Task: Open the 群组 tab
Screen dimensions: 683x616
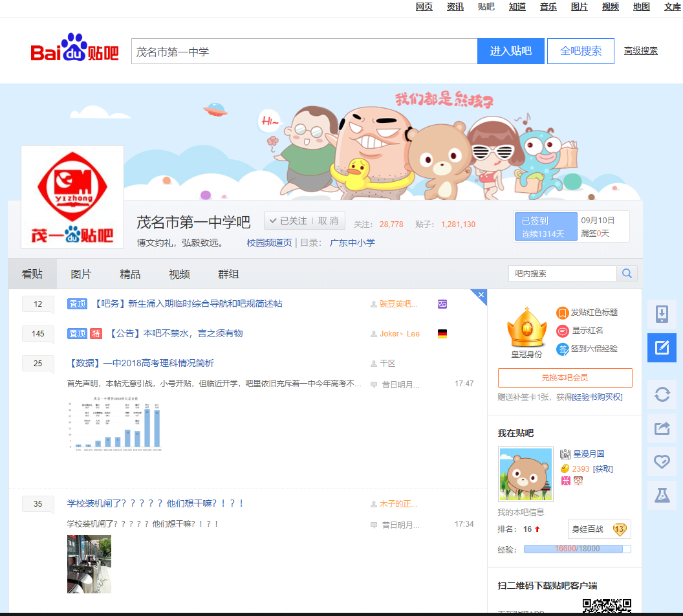Action: tap(228, 274)
